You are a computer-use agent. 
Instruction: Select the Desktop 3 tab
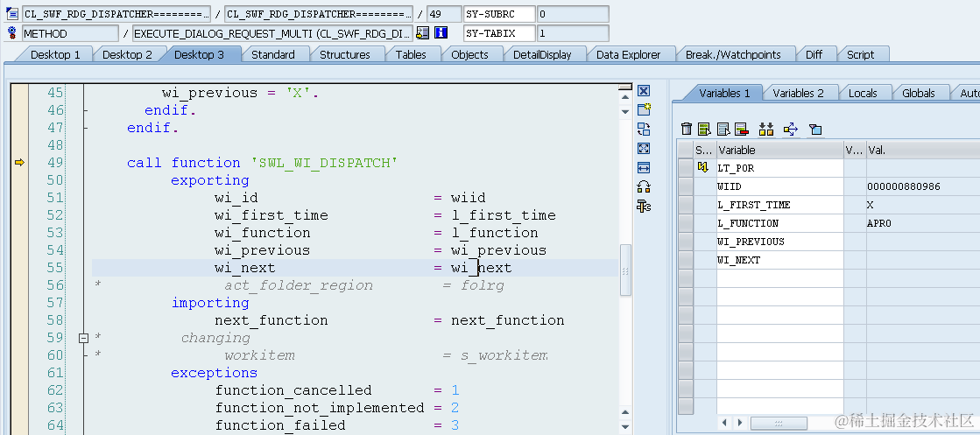(199, 54)
